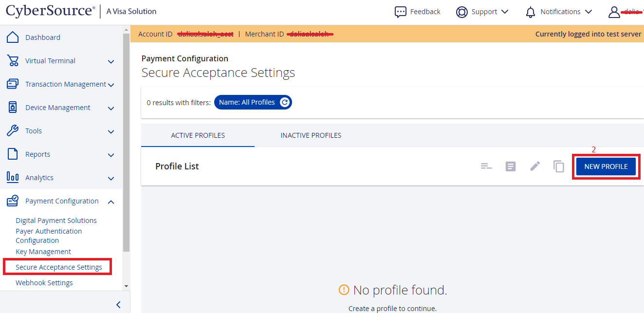Expand the Reports menu chevron
Viewport: 644px width, 313px height.
(x=111, y=155)
